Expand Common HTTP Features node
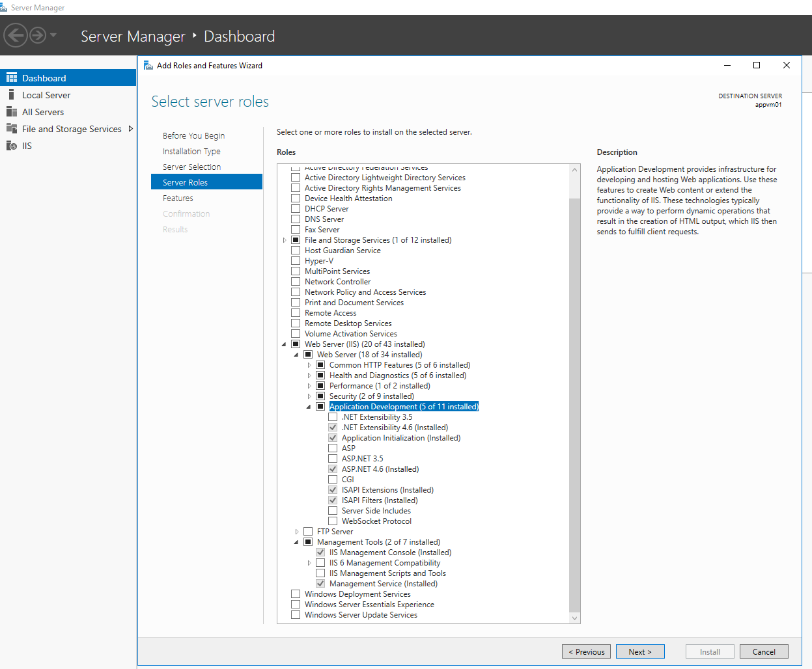This screenshot has height=669, width=812. (309, 365)
